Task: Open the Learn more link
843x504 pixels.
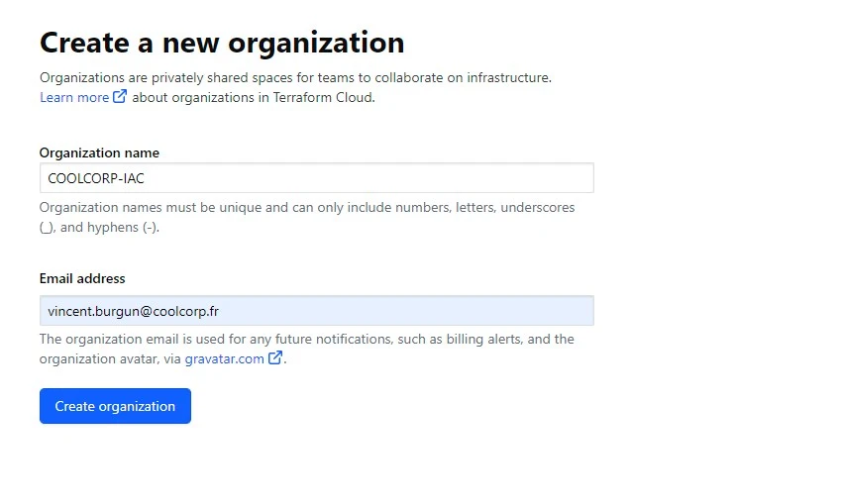Action: 74,97
